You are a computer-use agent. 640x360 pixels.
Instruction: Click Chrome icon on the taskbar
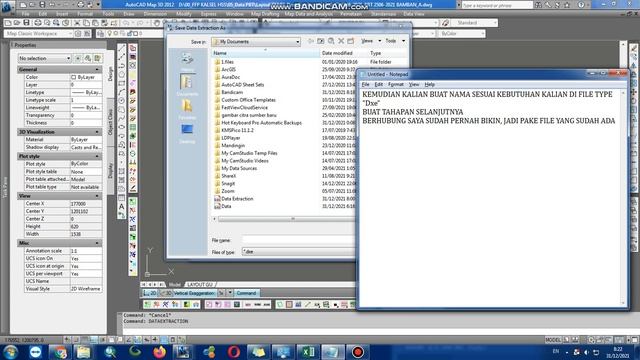[60, 352]
